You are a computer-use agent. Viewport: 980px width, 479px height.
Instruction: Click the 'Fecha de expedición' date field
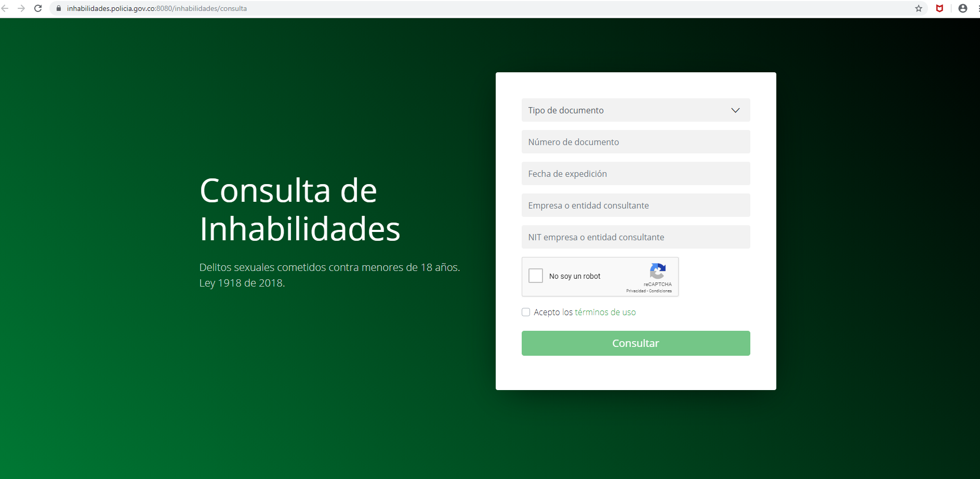click(635, 173)
